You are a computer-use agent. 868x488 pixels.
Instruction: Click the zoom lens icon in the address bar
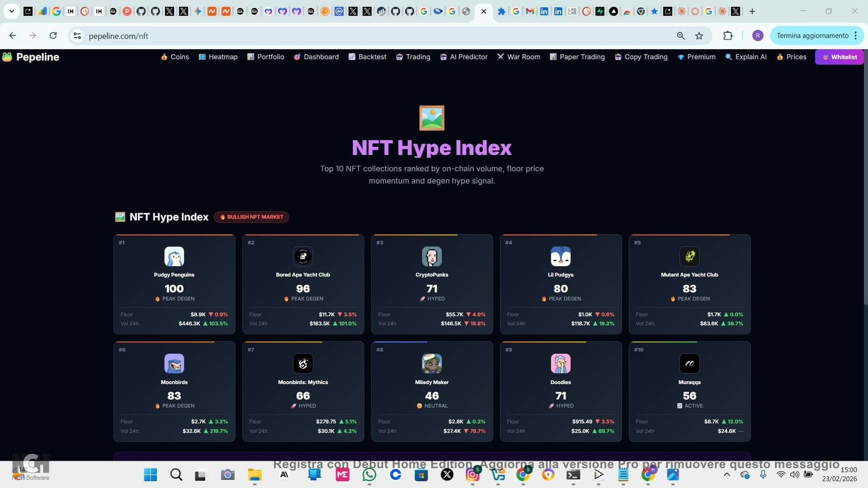click(681, 36)
